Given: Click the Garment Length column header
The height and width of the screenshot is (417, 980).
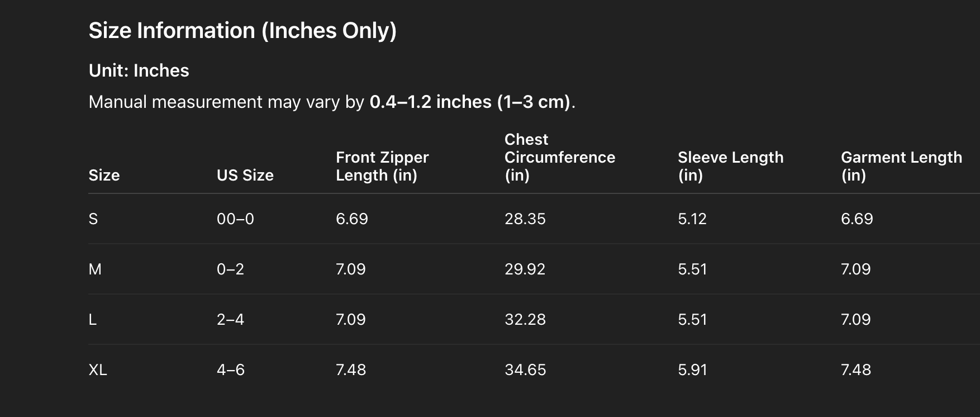Looking at the screenshot, I should point(901,167).
